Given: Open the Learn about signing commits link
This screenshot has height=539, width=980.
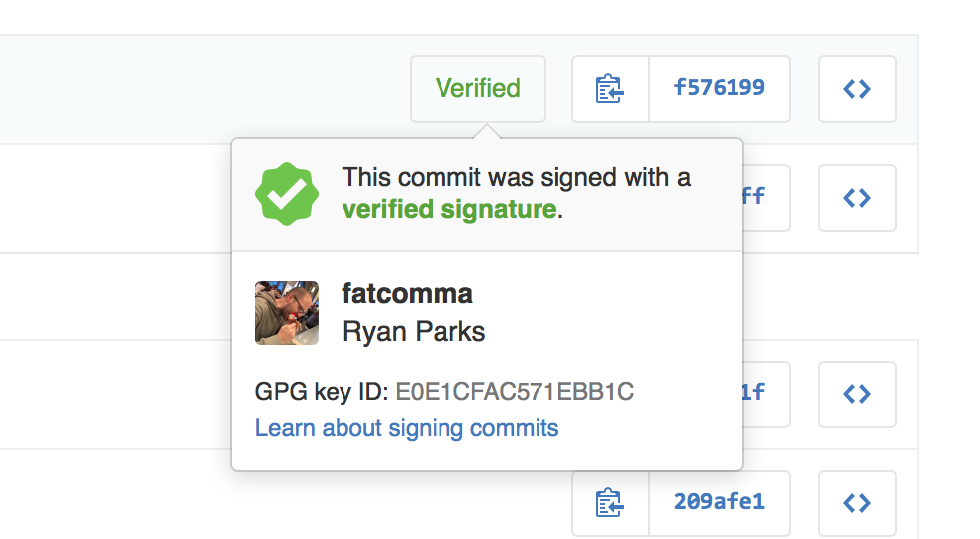Looking at the screenshot, I should (407, 428).
